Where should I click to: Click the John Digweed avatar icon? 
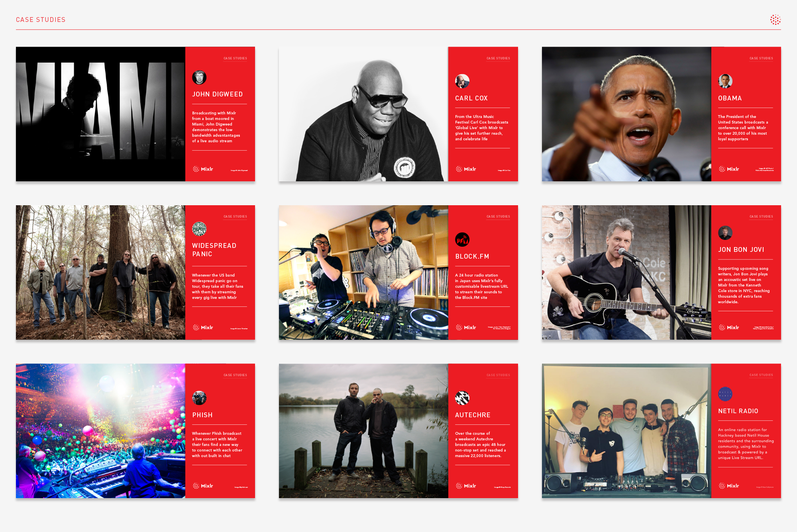[199, 77]
